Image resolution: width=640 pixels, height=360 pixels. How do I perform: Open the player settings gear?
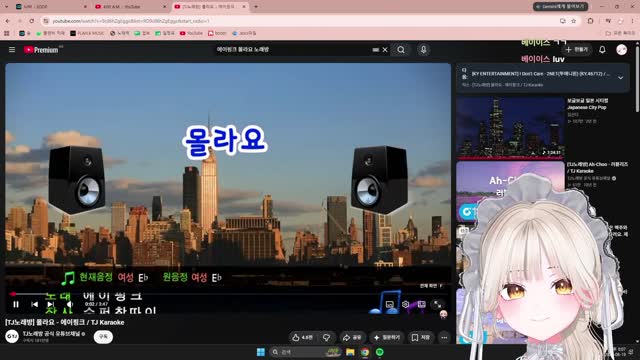(405, 304)
